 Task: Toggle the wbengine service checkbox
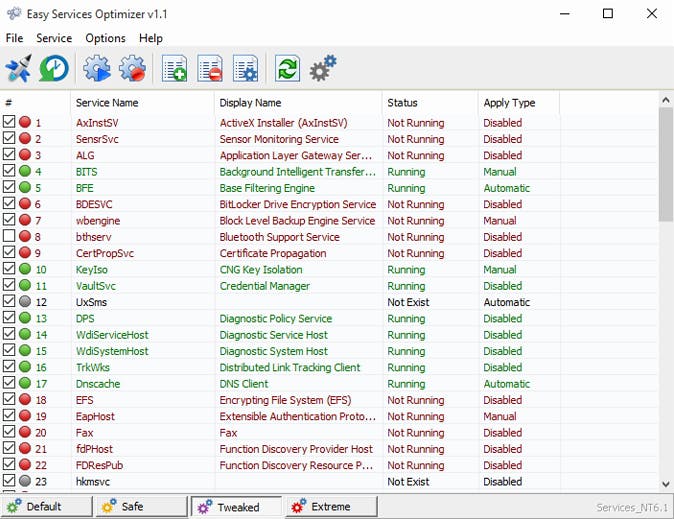point(9,220)
